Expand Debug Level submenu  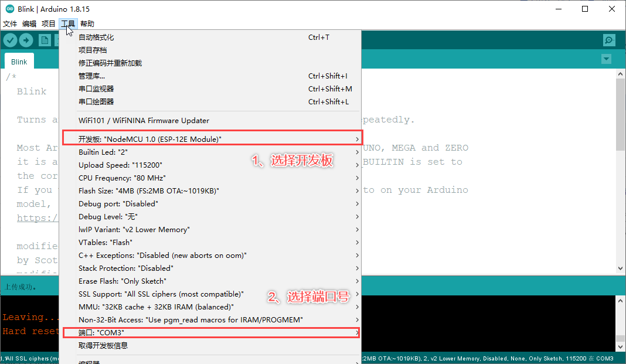pos(210,216)
